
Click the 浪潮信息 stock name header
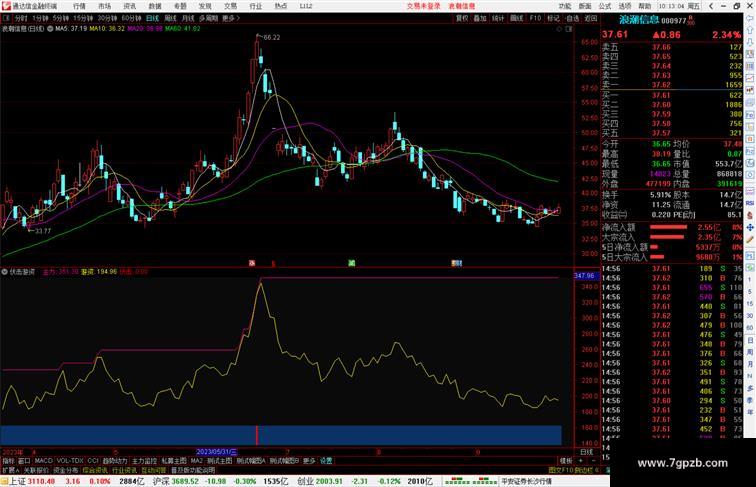639,20
